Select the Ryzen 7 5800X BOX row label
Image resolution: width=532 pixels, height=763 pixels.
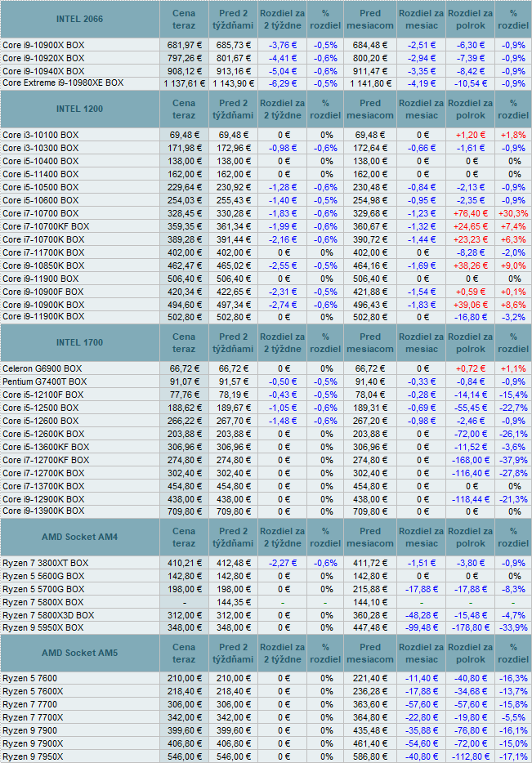click(x=43, y=603)
